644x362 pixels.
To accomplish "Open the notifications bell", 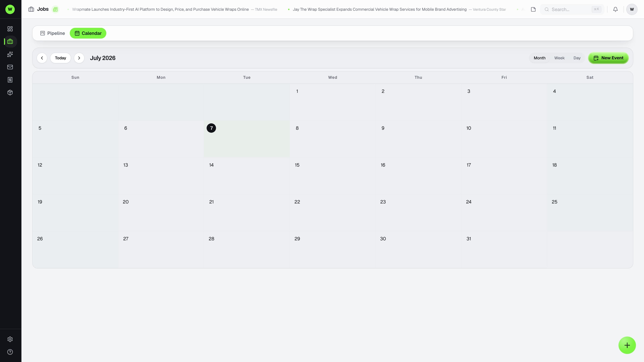I will coord(615,9).
